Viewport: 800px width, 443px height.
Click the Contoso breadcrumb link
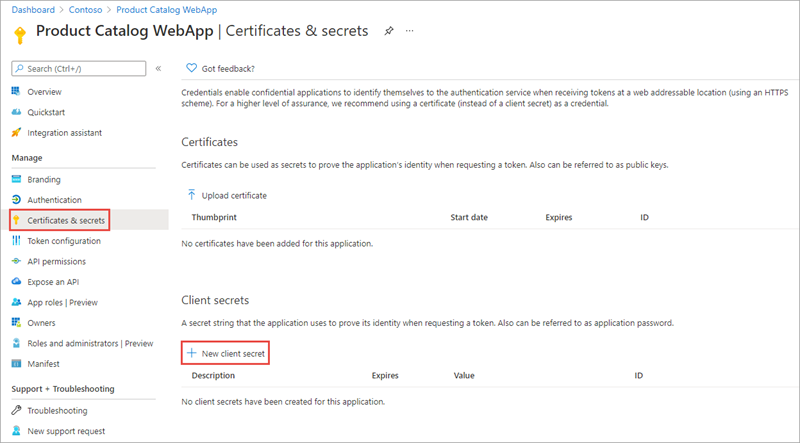pos(85,10)
